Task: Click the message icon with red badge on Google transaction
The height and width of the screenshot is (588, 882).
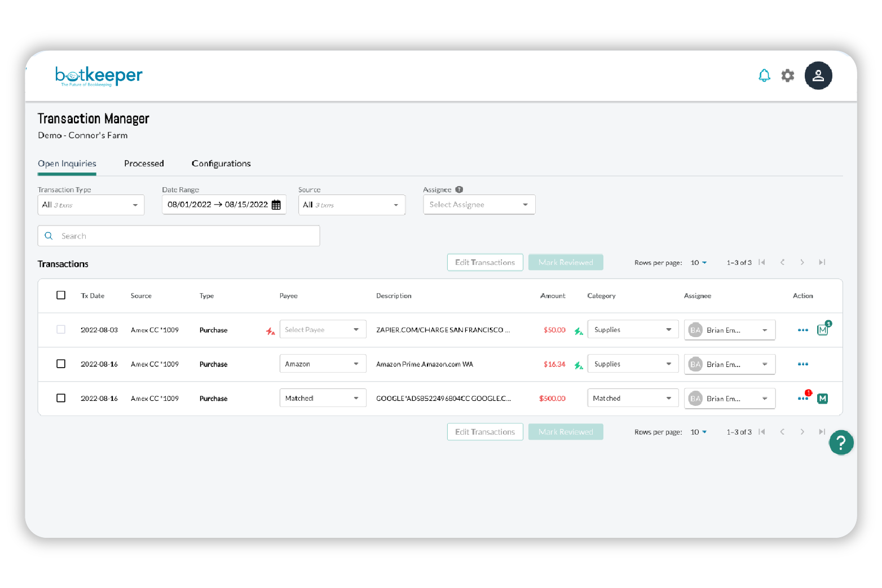Action: 822,398
